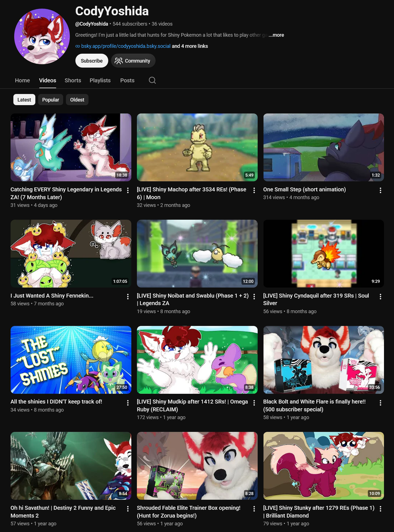Switch to the Shorts tab
394x532 pixels.
73,80
